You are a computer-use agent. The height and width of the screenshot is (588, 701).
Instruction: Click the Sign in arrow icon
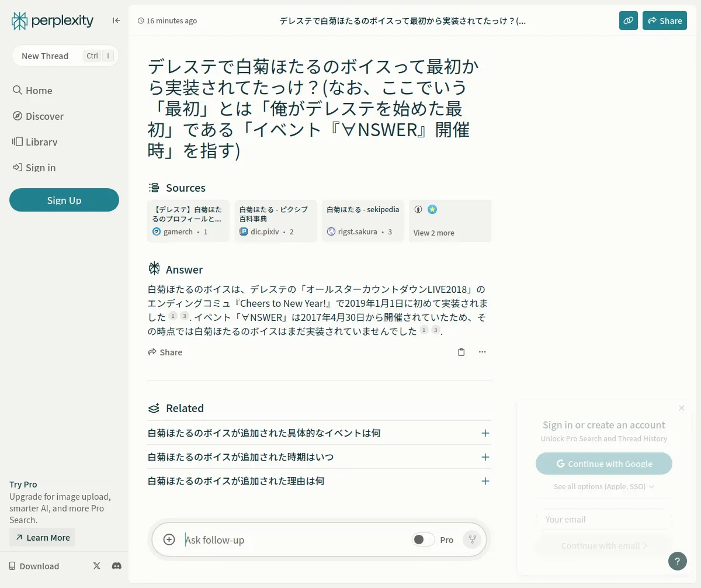pos(18,167)
